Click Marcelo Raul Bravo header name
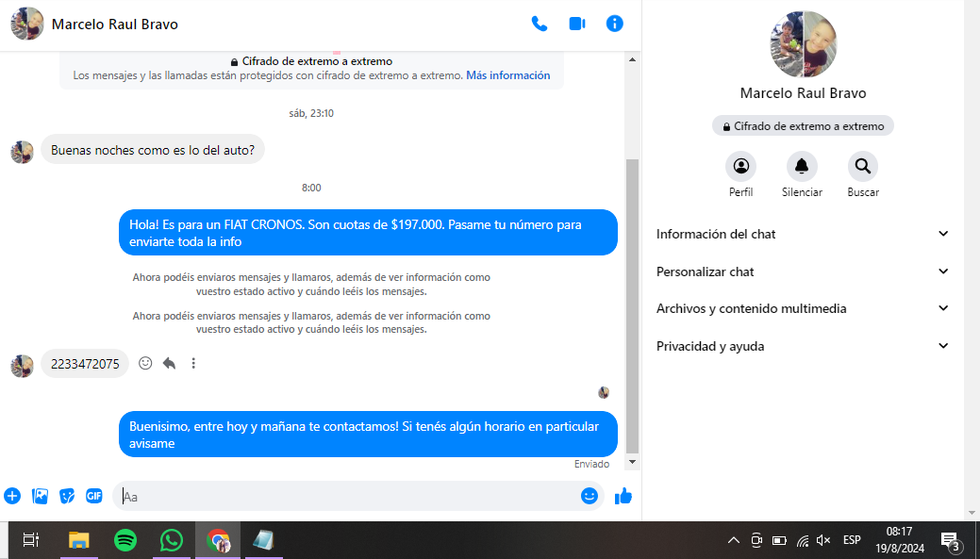Image resolution: width=980 pixels, height=559 pixels. click(x=114, y=24)
